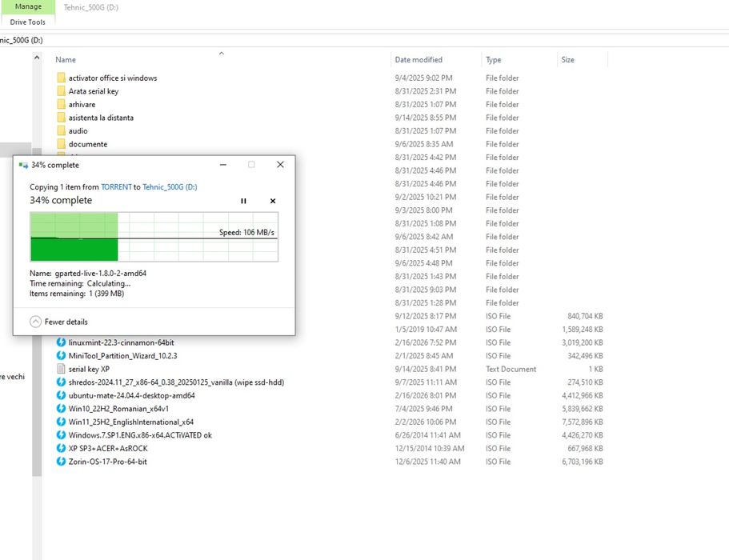Screen dimensions: 729x560
Task: Select the Arata serial key folder icon
Action: 61,91
